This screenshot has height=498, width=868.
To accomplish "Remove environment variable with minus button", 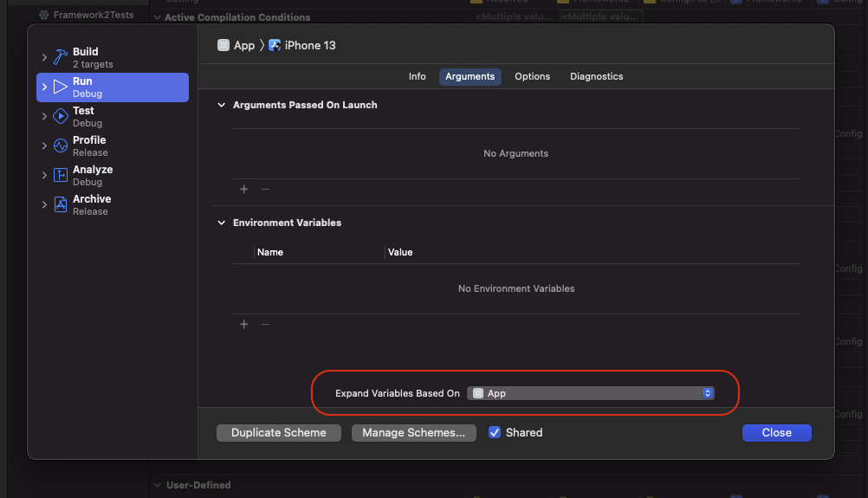I will point(266,324).
